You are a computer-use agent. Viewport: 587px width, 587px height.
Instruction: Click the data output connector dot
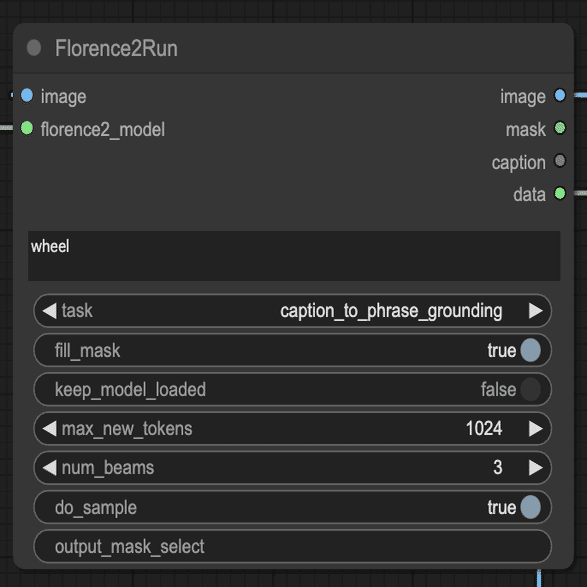click(x=560, y=194)
